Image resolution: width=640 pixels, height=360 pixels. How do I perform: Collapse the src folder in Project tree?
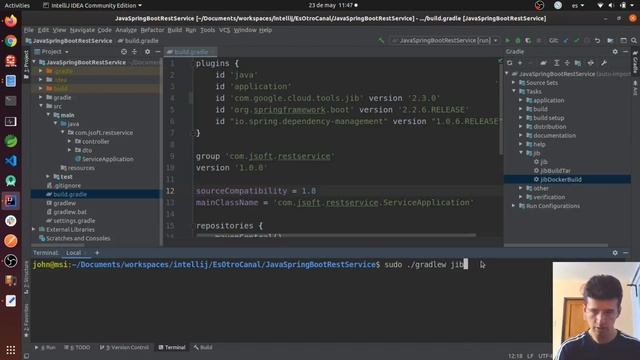click(41, 106)
